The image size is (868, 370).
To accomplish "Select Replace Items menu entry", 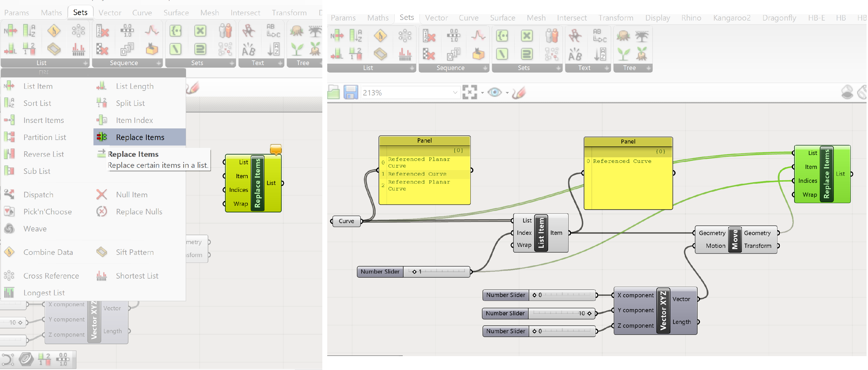I will (x=139, y=137).
